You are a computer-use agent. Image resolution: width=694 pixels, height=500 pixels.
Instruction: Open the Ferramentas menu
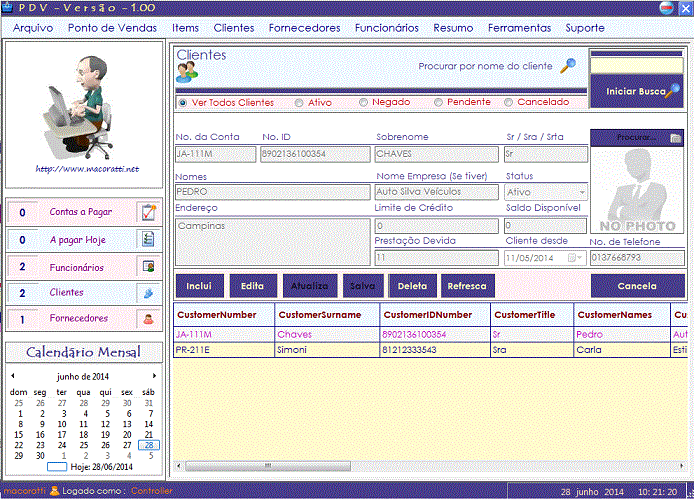tap(519, 28)
